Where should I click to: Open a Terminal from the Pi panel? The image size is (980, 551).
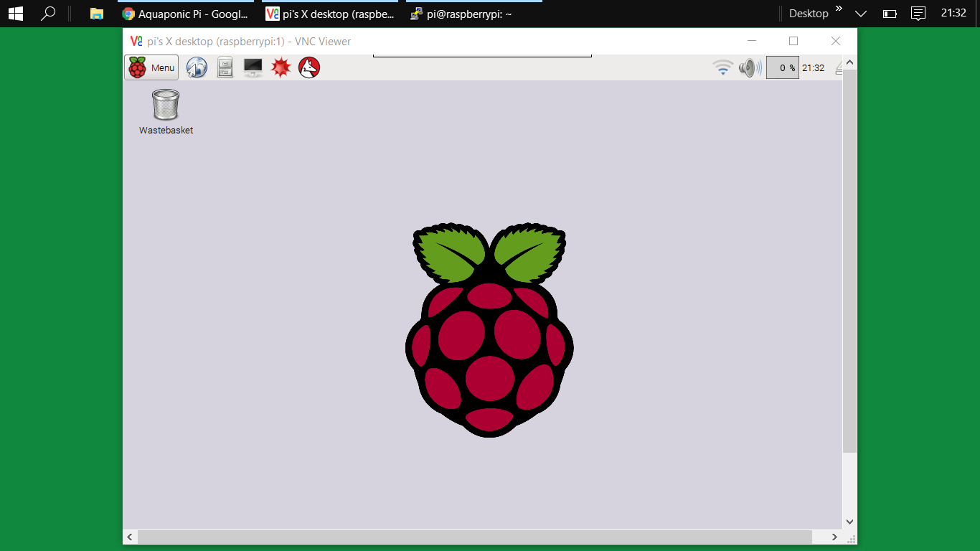point(253,67)
